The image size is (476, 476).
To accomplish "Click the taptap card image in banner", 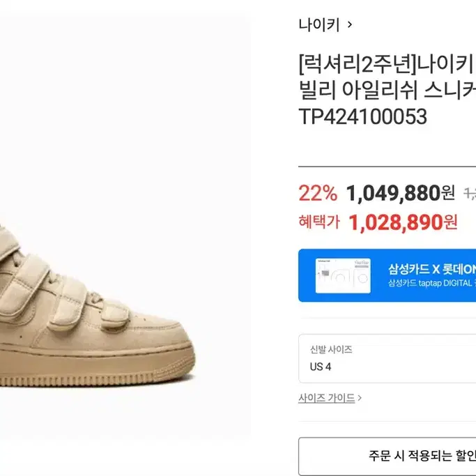I will pos(343,276).
